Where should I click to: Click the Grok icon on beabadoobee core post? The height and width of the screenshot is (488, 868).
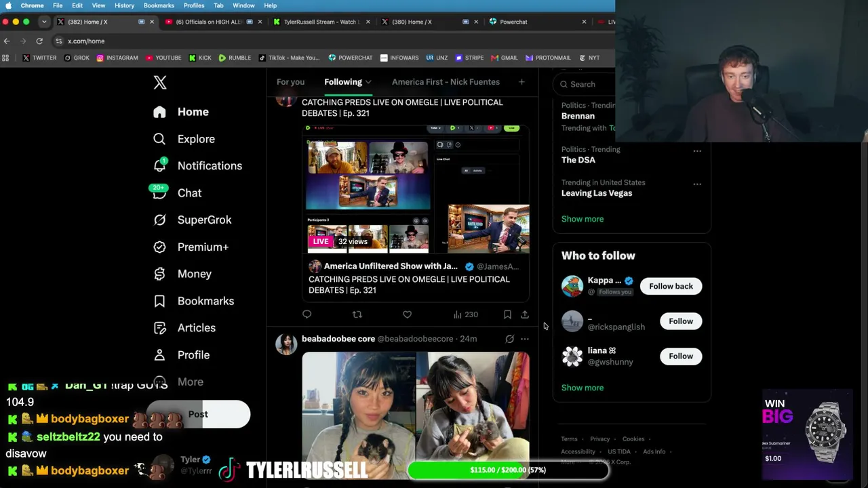pyautogui.click(x=510, y=339)
